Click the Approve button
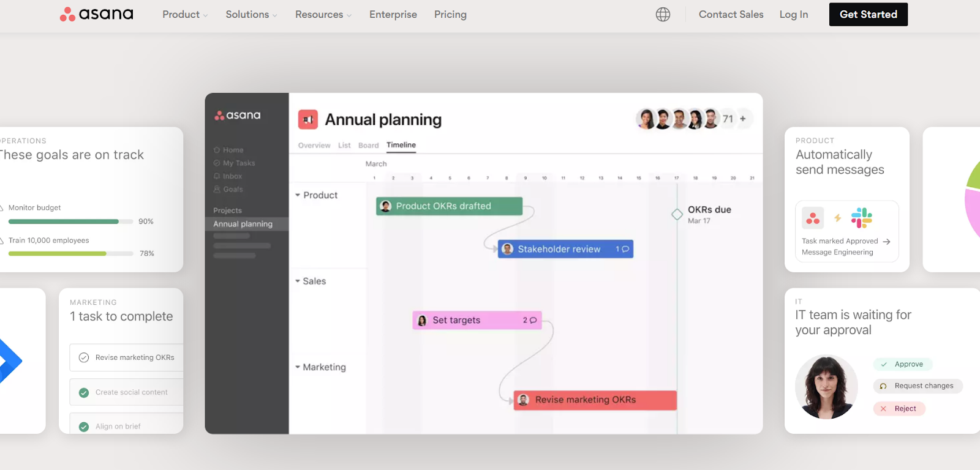The width and height of the screenshot is (980, 470). [x=903, y=364]
